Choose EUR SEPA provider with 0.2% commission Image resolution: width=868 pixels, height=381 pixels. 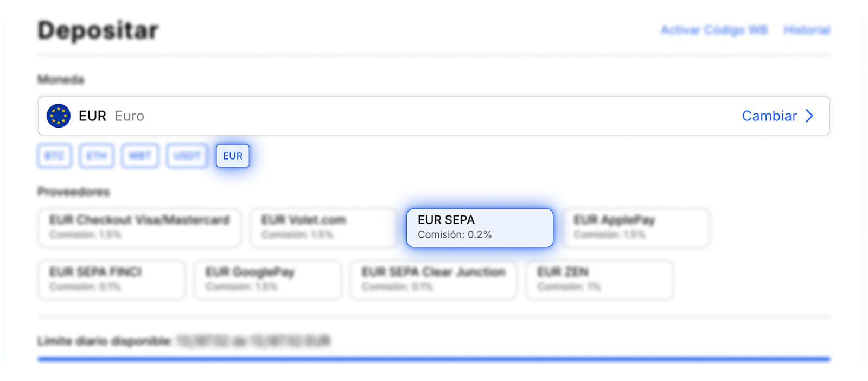[480, 227]
